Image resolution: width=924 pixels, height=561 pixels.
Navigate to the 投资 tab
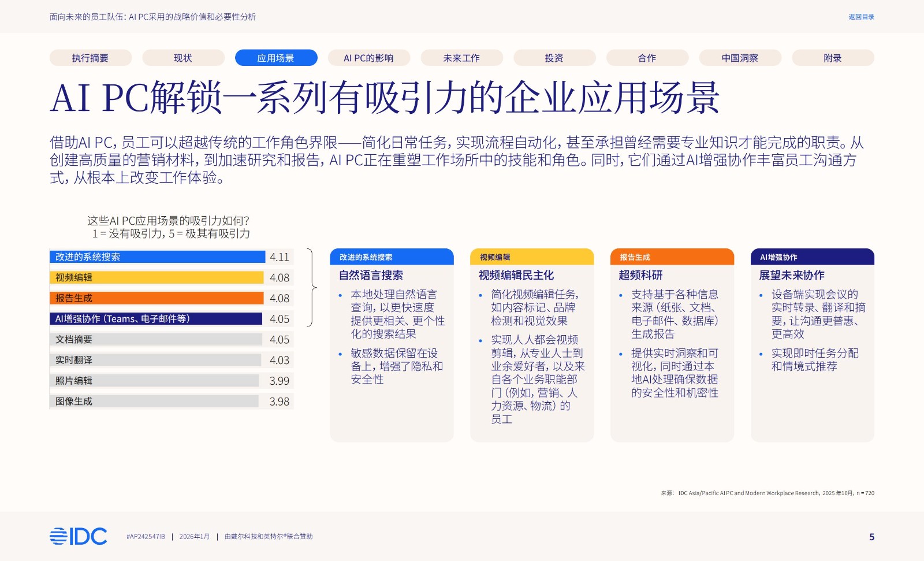(x=554, y=58)
